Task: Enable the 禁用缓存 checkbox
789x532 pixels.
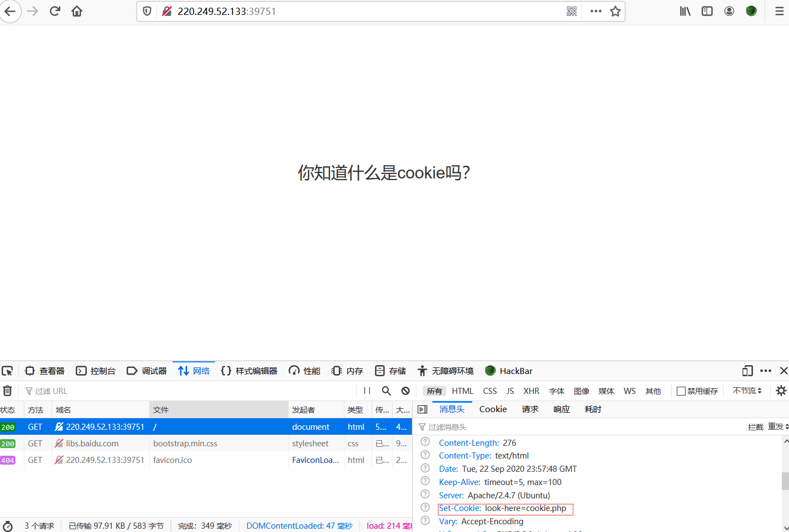Action: click(681, 391)
